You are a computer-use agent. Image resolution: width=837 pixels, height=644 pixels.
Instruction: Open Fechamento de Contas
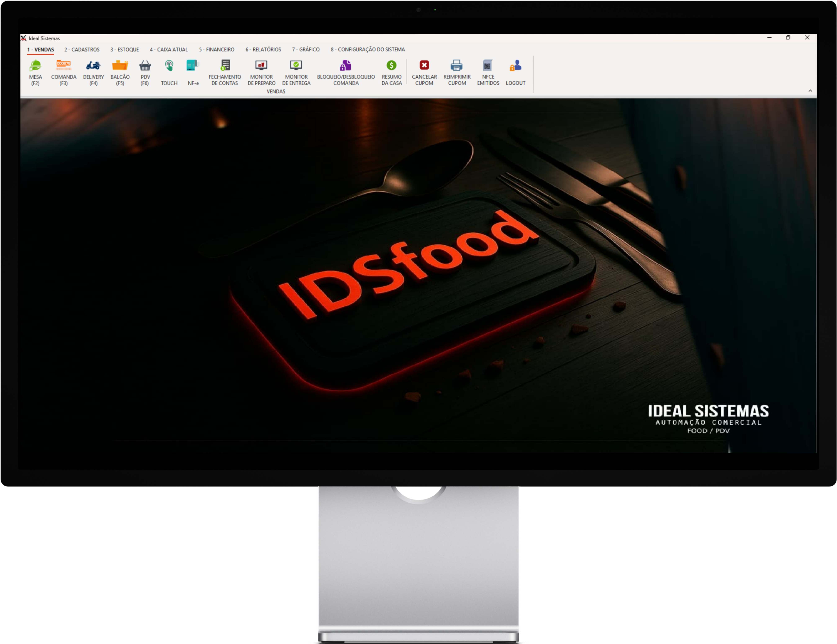point(225,66)
